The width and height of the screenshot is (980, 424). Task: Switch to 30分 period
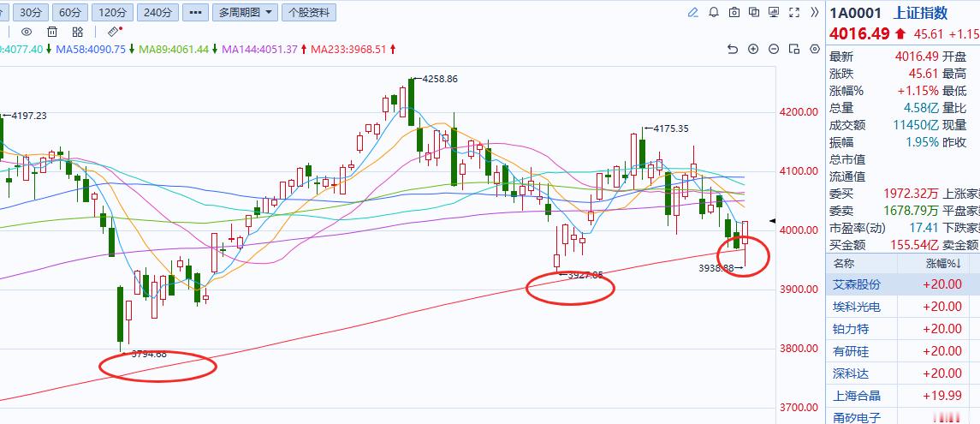click(30, 12)
